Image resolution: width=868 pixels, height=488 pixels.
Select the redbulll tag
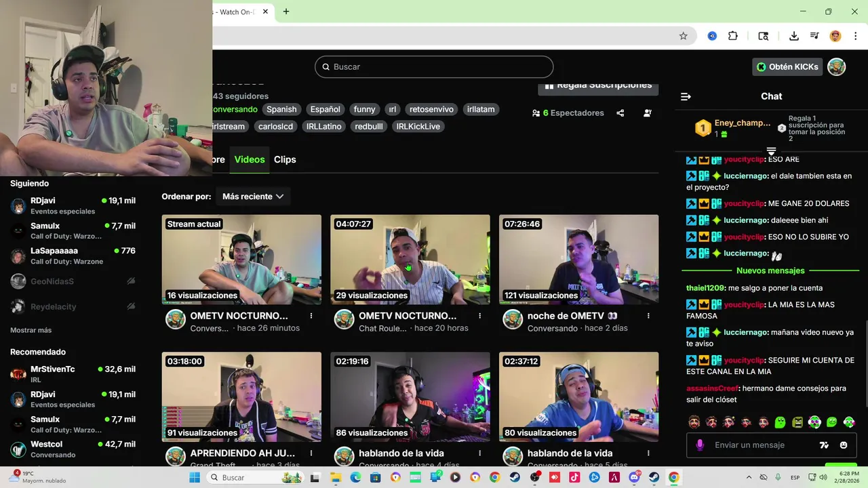click(x=369, y=126)
